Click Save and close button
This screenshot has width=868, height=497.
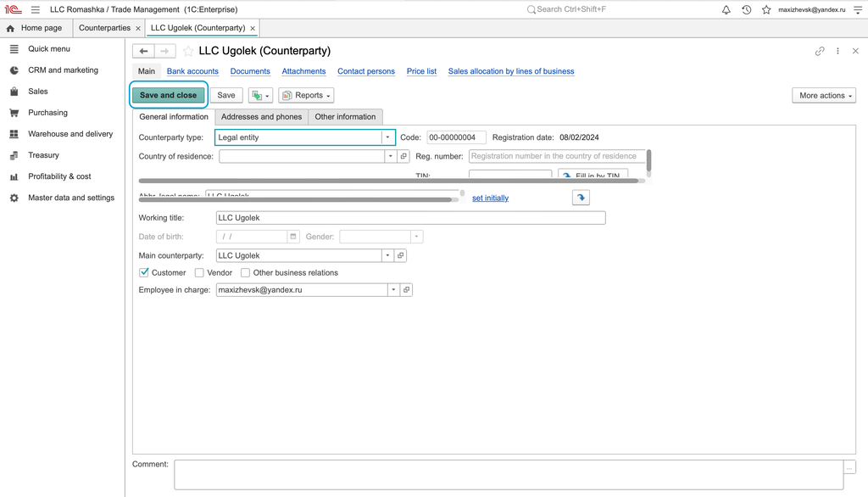coord(169,95)
